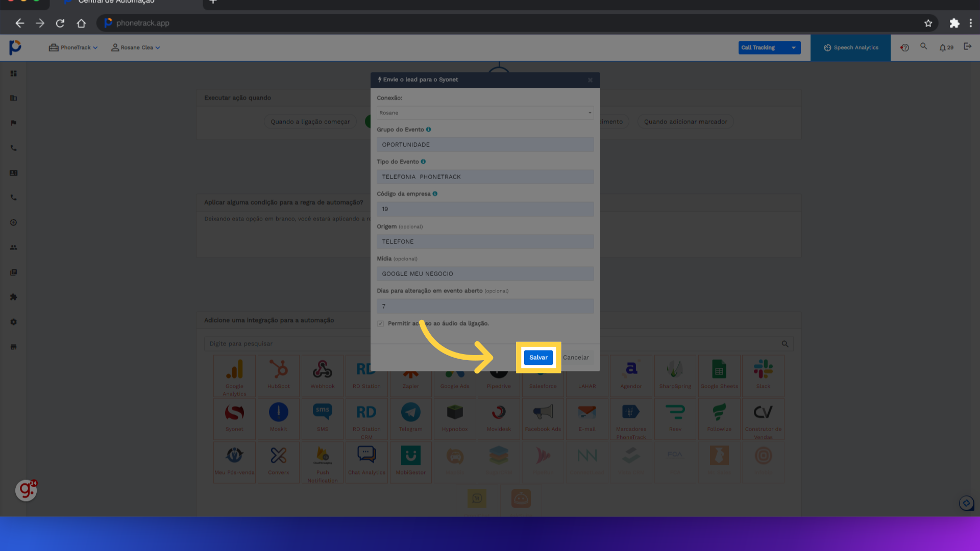Select the Converx integration
Image resolution: width=980 pixels, height=551 pixels.
tap(279, 462)
